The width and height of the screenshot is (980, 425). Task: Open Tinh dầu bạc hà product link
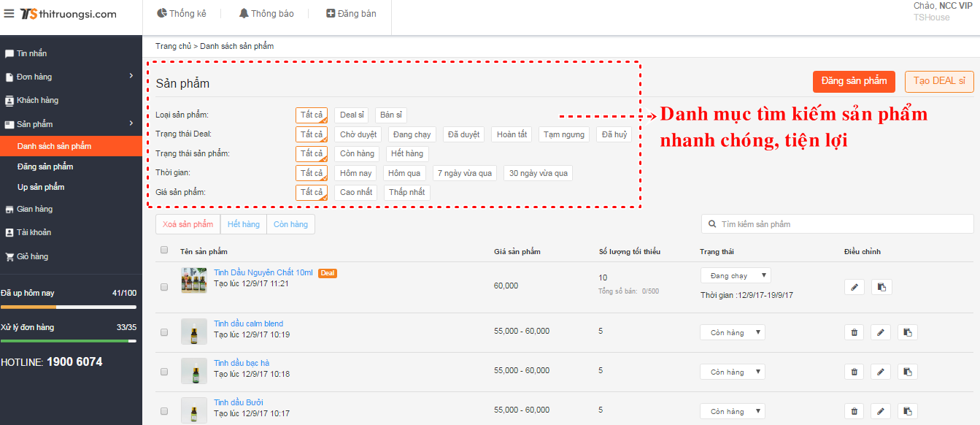(x=242, y=363)
